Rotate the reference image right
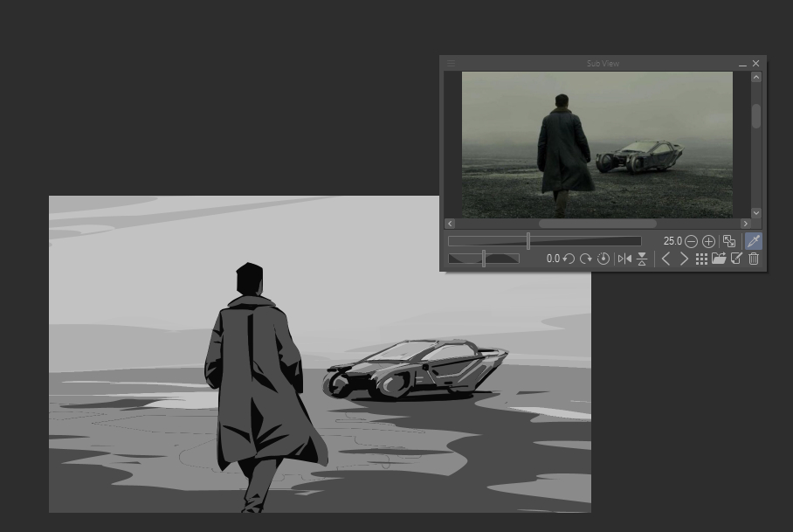This screenshot has width=793, height=532. pyautogui.click(x=586, y=259)
